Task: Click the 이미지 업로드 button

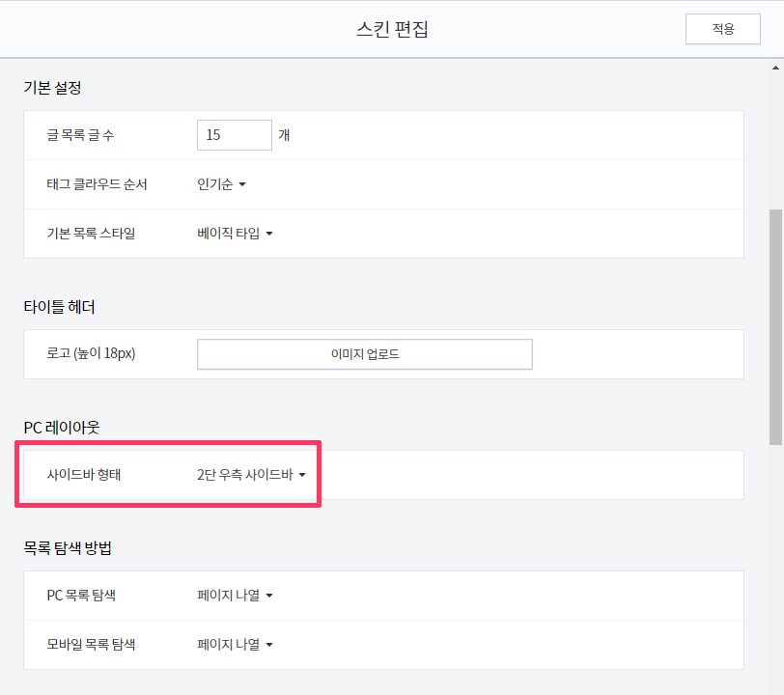Action: pos(365,354)
